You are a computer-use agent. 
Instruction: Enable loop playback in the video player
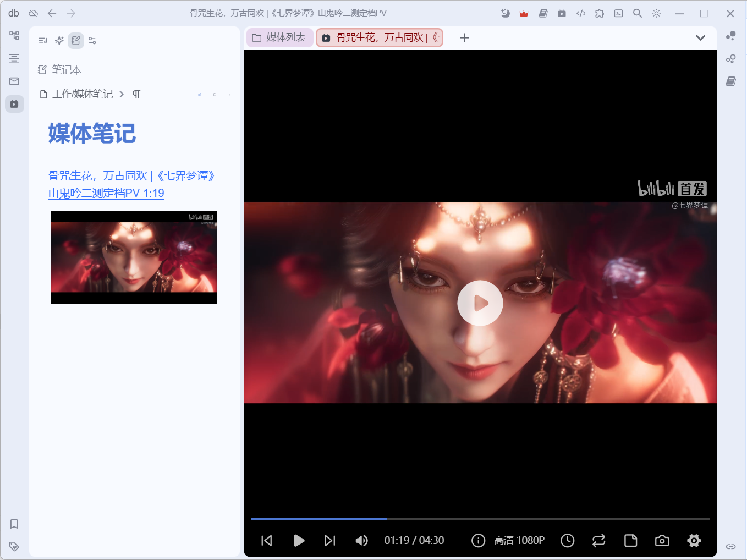[598, 541]
